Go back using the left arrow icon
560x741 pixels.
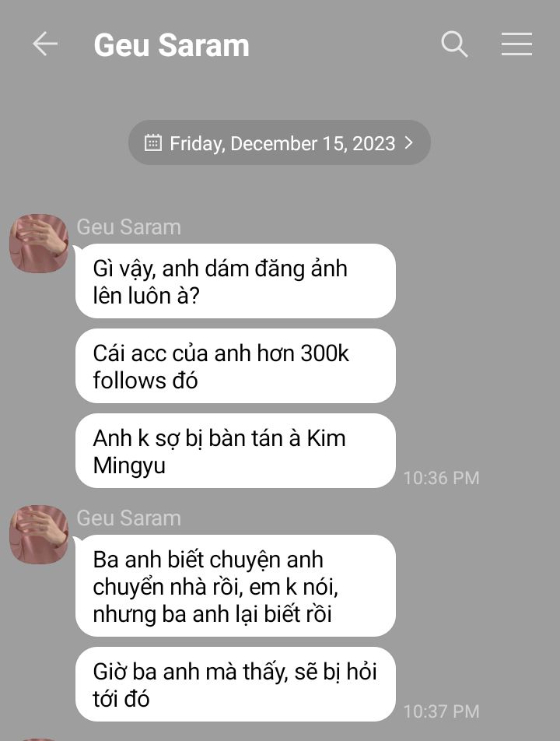[45, 44]
